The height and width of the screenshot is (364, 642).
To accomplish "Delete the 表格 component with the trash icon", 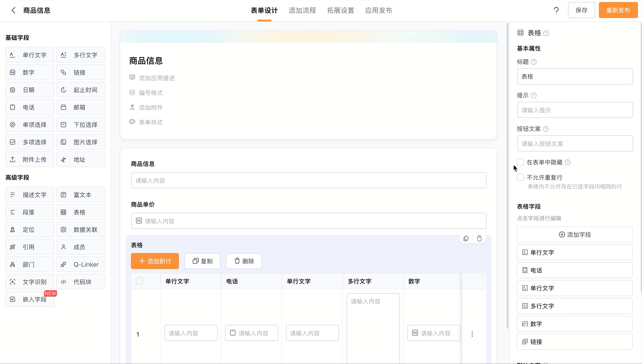I will tap(479, 238).
